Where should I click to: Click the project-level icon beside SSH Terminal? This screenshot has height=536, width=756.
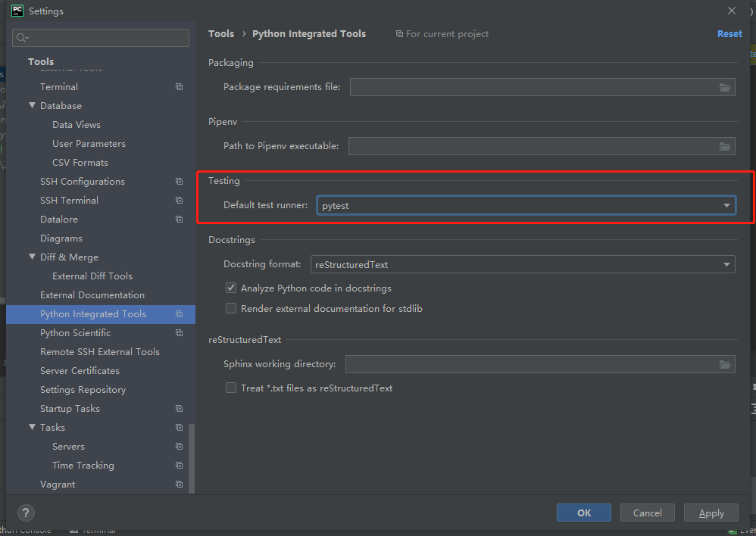pyautogui.click(x=179, y=200)
